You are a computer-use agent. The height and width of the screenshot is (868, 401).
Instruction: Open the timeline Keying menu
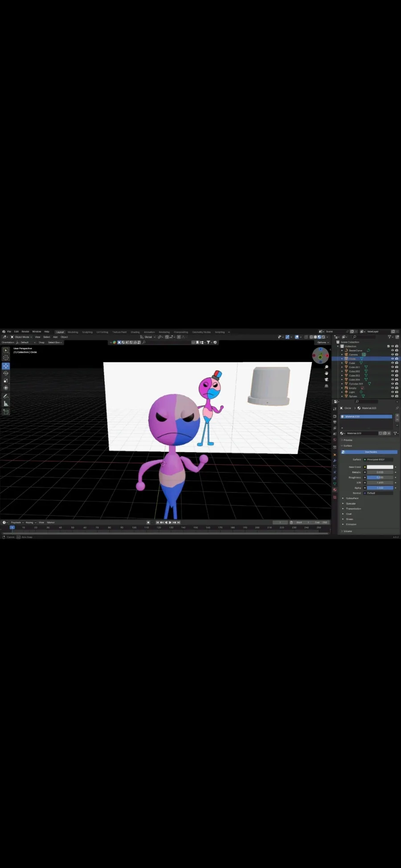click(x=30, y=523)
